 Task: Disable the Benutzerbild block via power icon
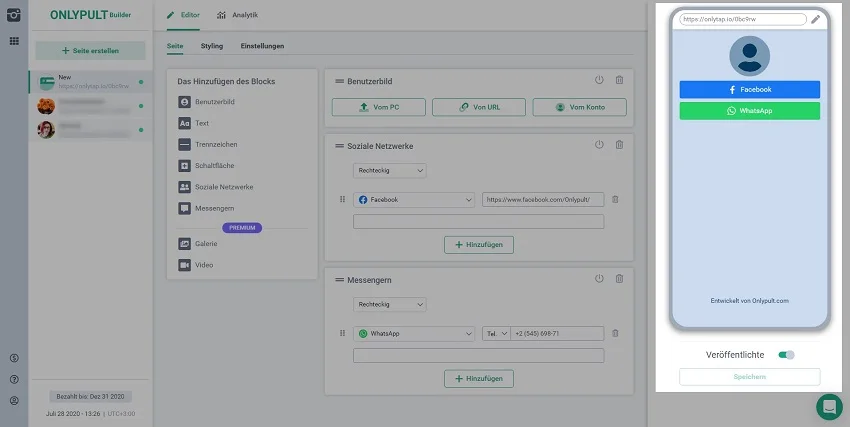599,80
